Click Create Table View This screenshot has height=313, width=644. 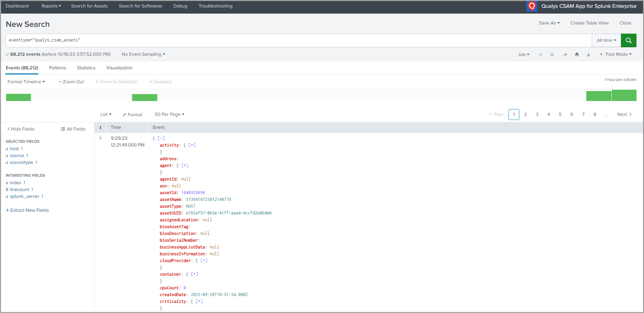click(x=589, y=23)
